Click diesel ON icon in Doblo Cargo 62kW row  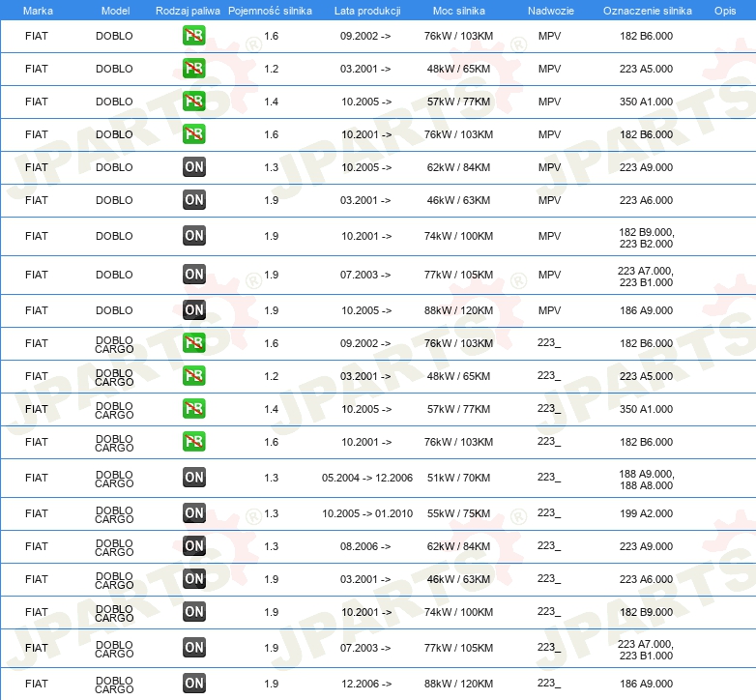(x=193, y=545)
